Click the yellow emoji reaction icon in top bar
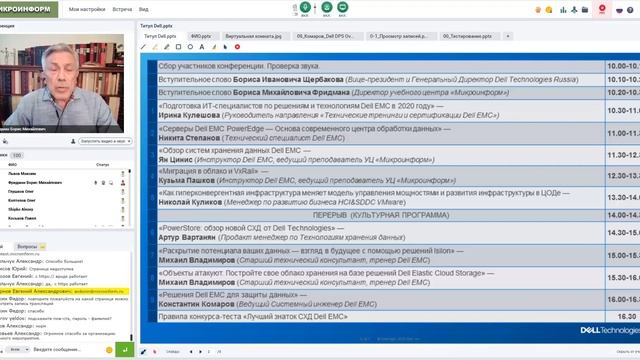 pyautogui.click(x=549, y=10)
